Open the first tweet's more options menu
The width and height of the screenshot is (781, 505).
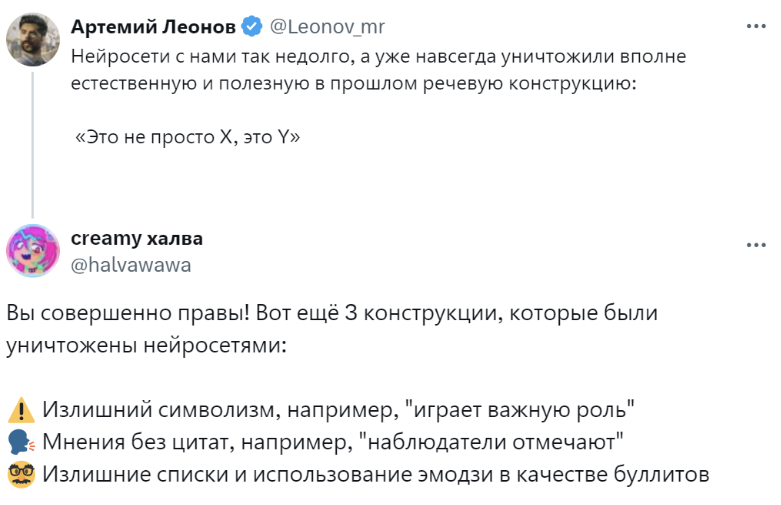[754, 27]
